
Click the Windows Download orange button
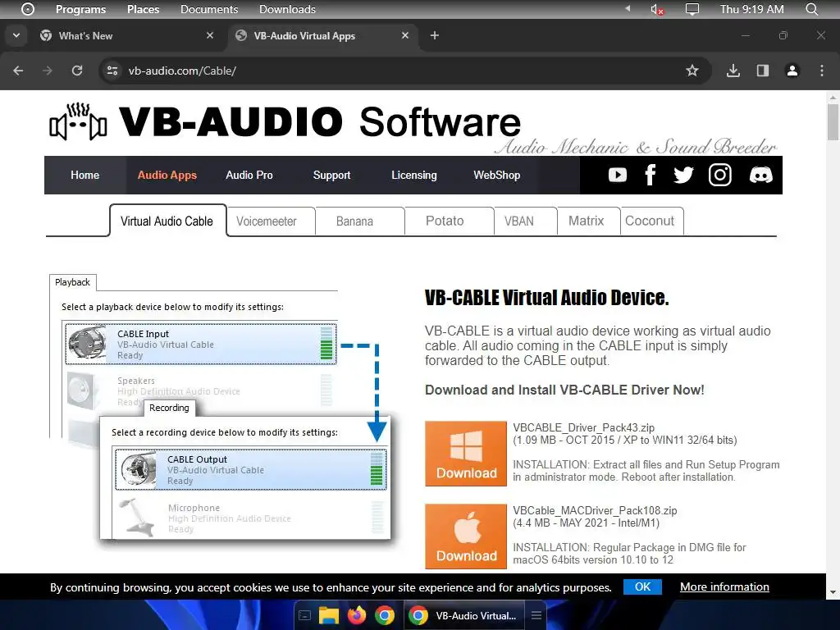(x=466, y=454)
